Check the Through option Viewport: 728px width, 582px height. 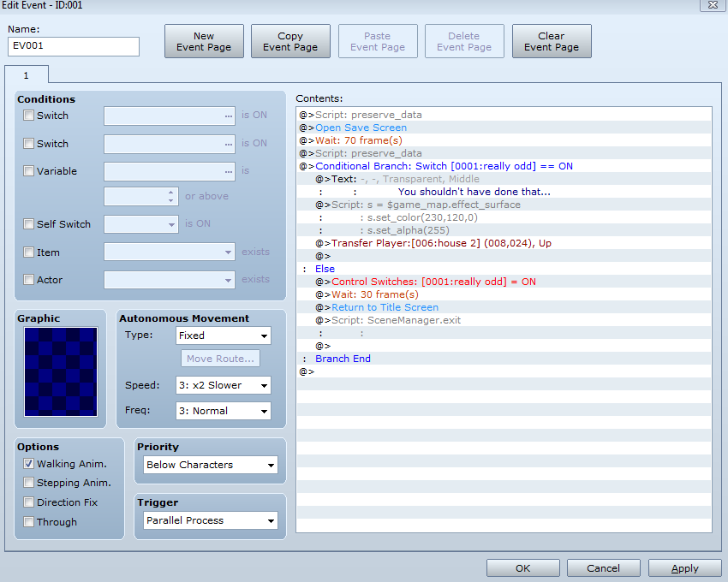pyautogui.click(x=29, y=522)
